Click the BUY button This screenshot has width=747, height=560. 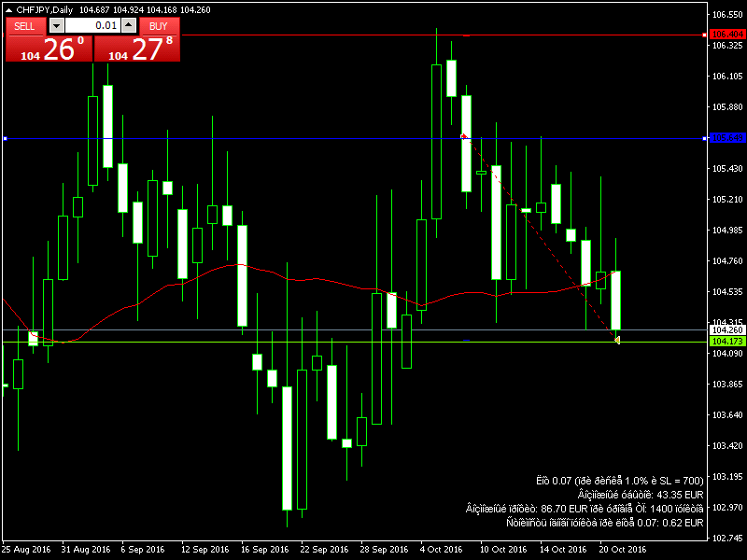[x=160, y=26]
